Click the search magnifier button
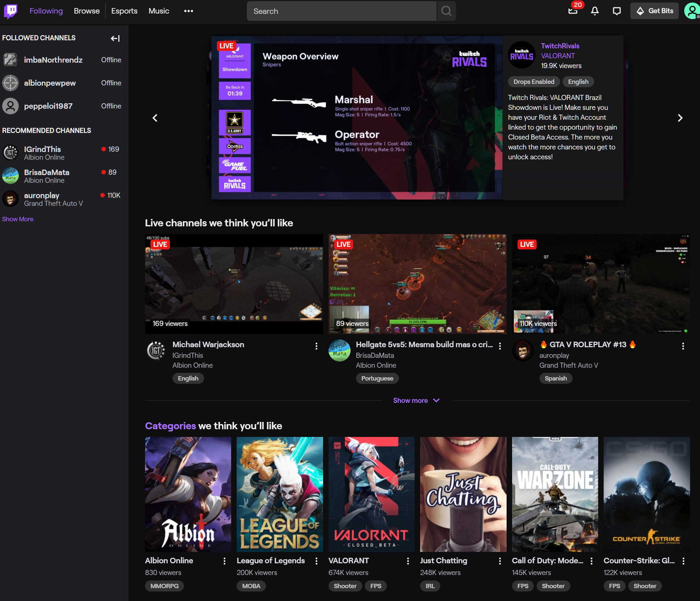The width and height of the screenshot is (700, 601). point(446,11)
